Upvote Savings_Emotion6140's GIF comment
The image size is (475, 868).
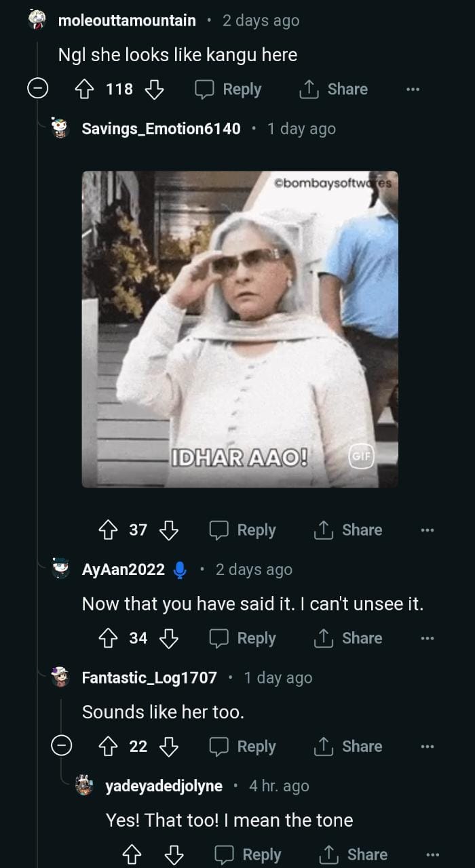point(109,530)
